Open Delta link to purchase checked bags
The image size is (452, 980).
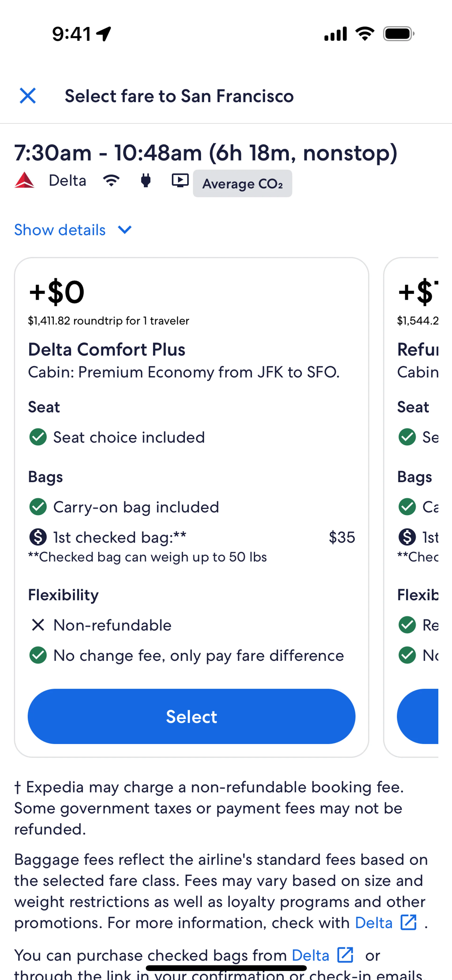(x=322, y=955)
